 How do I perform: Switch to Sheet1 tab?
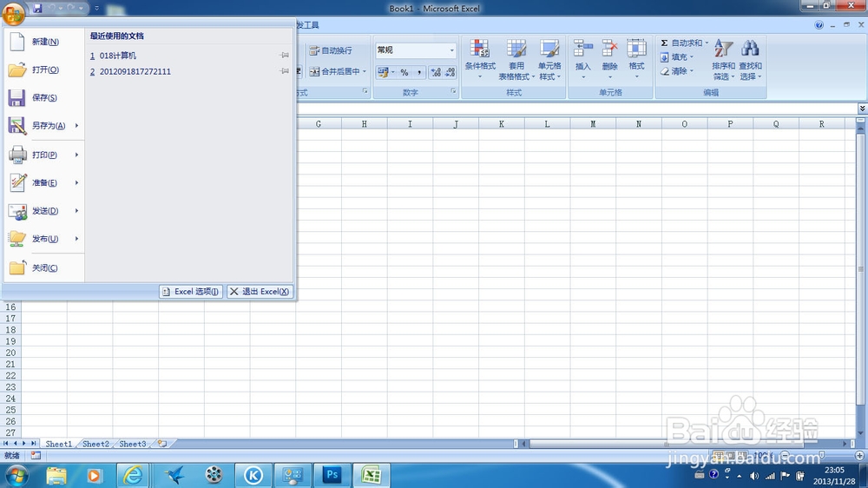(59, 444)
